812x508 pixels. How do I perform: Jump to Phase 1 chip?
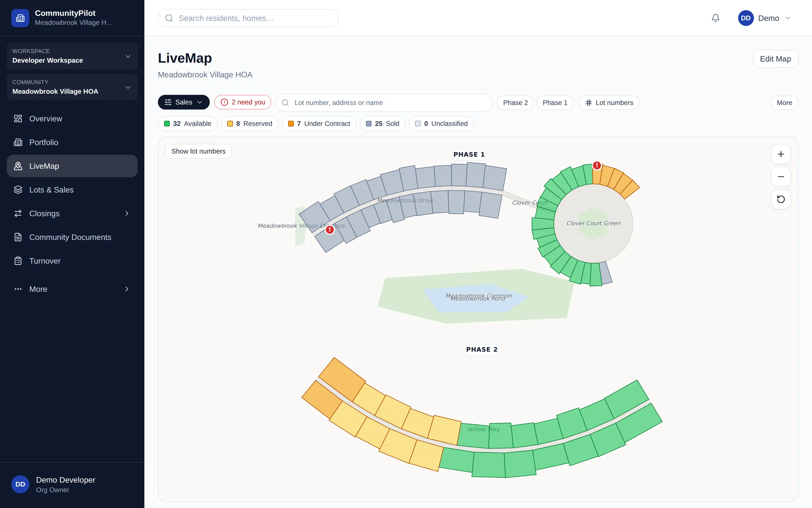tap(555, 103)
